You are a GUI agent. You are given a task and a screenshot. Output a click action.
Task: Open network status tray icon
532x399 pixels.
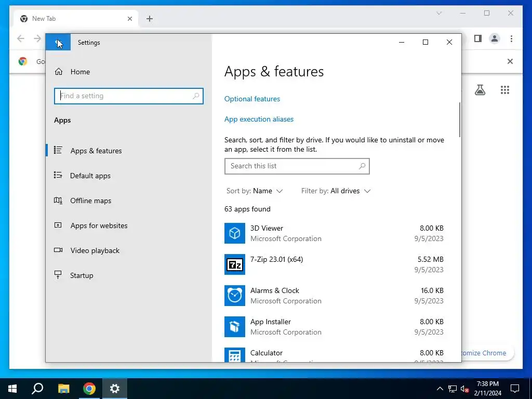[453, 389]
